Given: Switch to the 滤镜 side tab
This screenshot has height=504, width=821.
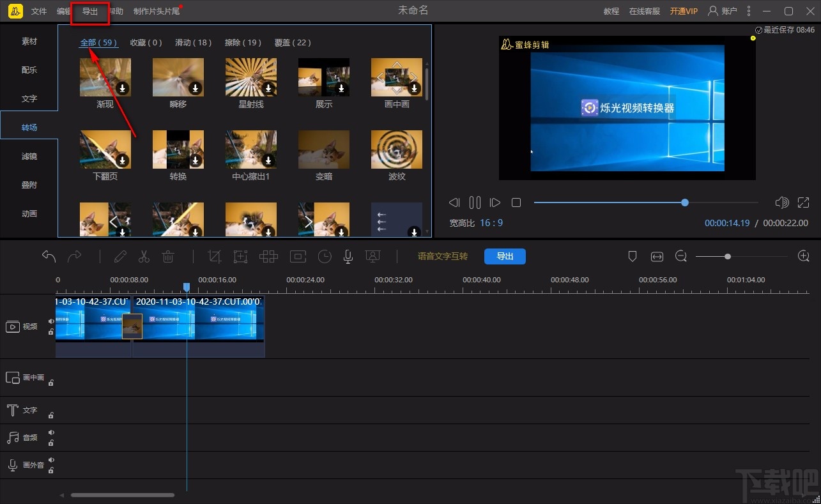Looking at the screenshot, I should [x=29, y=156].
